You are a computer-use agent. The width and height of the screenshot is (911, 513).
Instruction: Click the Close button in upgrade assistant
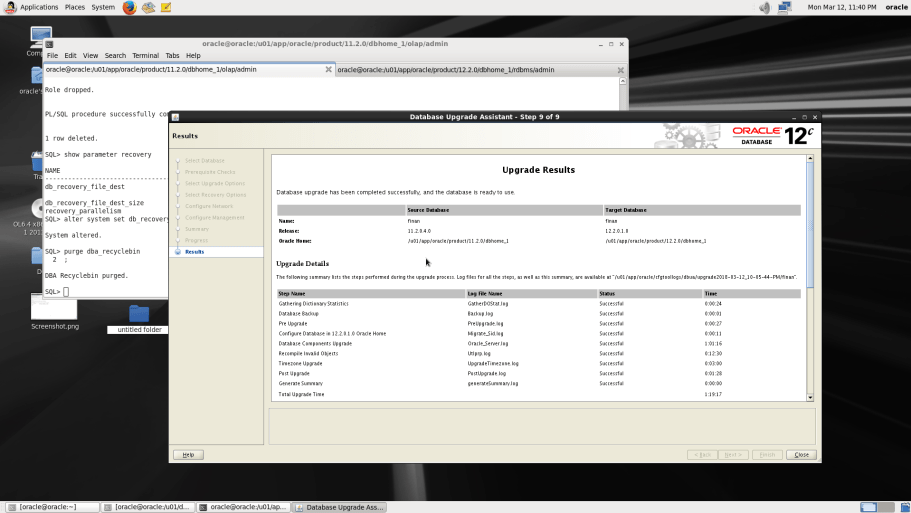[801, 455]
